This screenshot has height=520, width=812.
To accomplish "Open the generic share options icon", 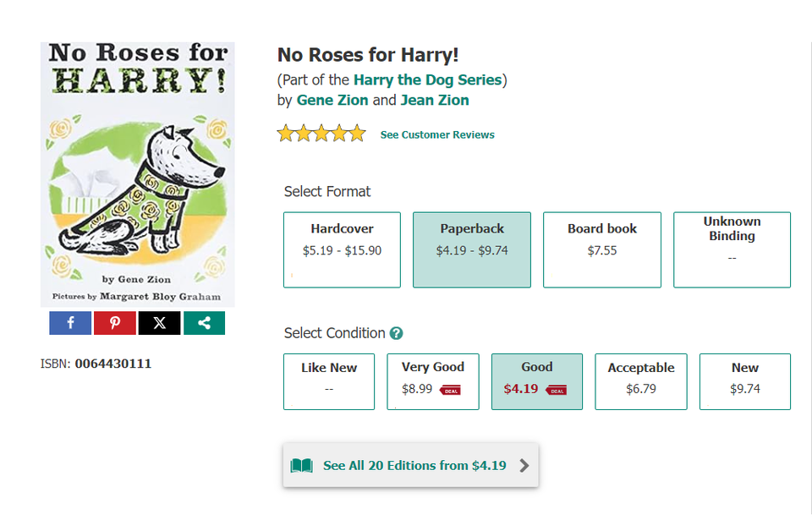I will (x=204, y=323).
